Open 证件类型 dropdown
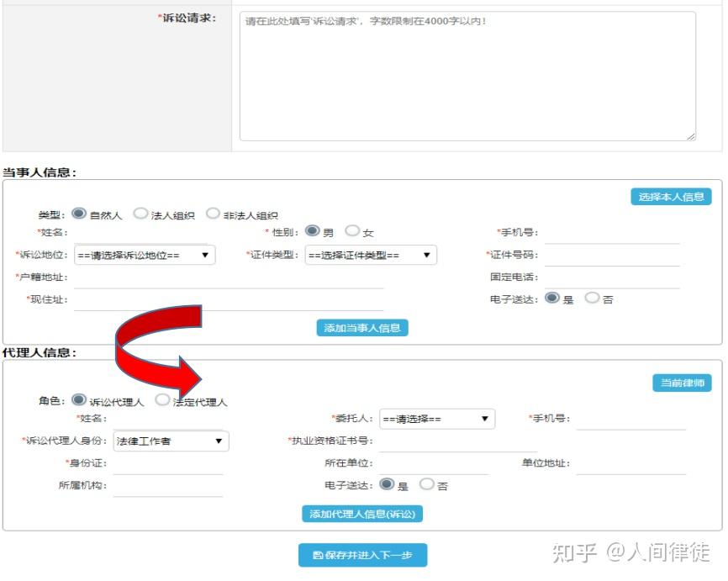The width and height of the screenshot is (728, 581). coord(371,255)
